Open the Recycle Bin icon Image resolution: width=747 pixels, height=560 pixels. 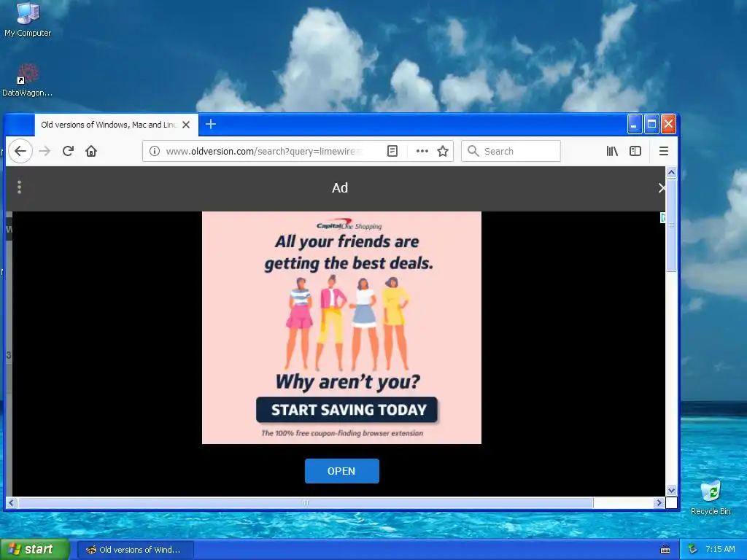(x=711, y=497)
